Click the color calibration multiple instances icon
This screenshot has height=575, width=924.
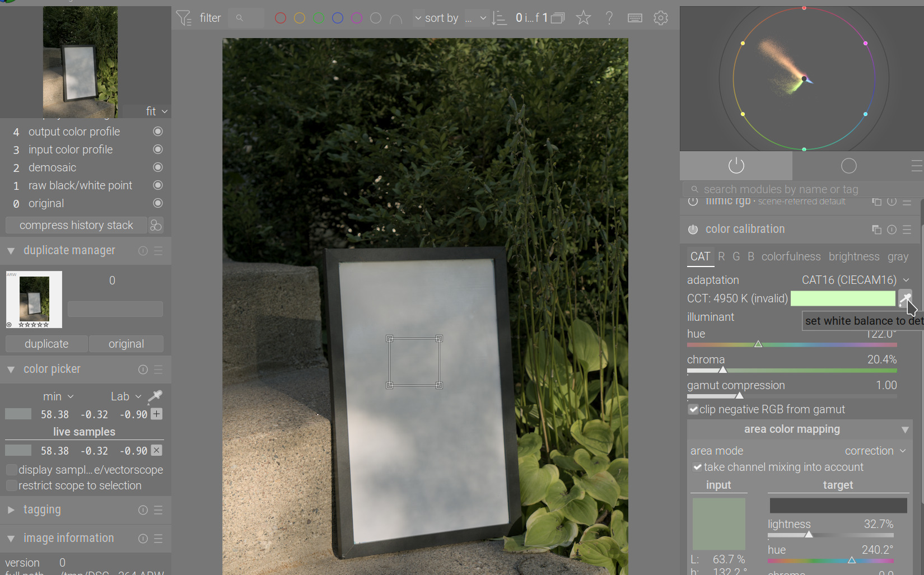click(876, 230)
